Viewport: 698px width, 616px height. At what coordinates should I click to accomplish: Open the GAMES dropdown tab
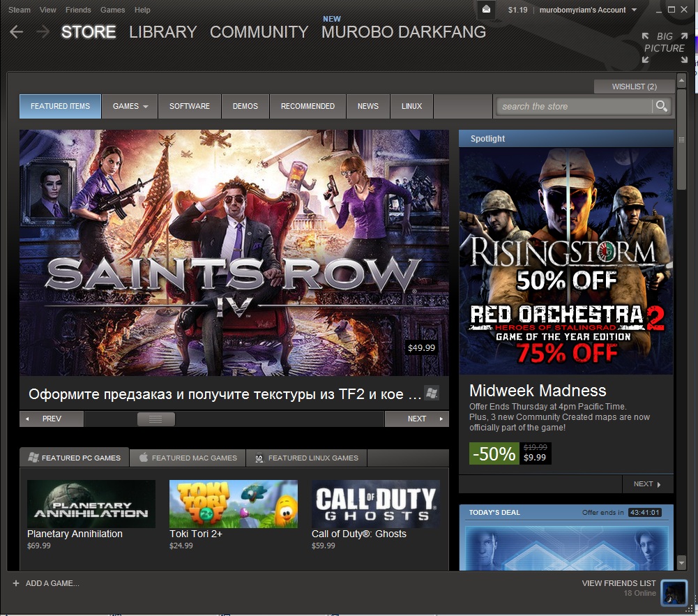coord(130,106)
